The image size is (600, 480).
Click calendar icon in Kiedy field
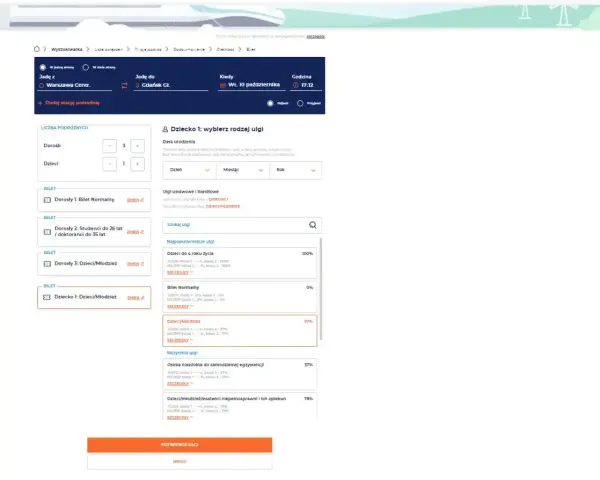(x=222, y=85)
